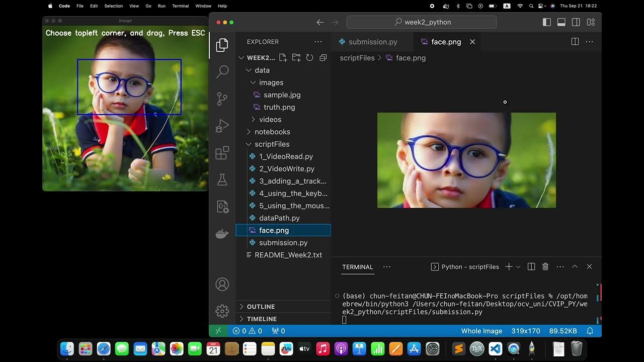Close the face.png tab
The width and height of the screenshot is (644, 362).
coord(472,42)
